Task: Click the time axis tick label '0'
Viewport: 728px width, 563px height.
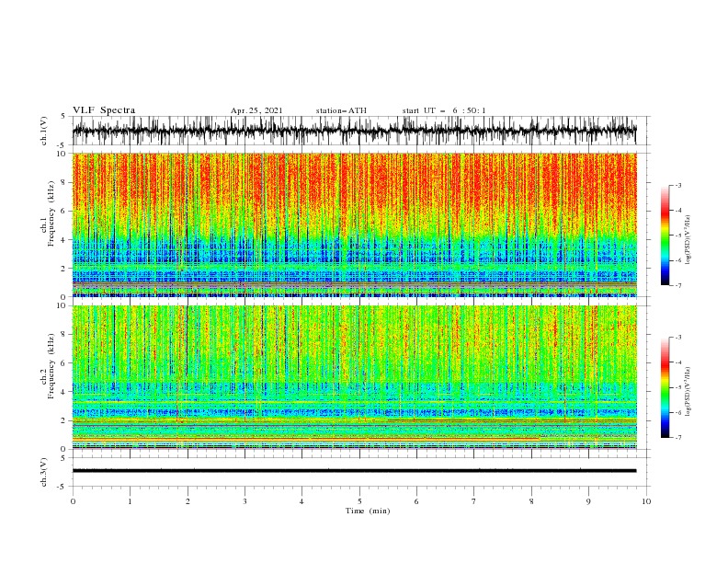Action: (73, 501)
